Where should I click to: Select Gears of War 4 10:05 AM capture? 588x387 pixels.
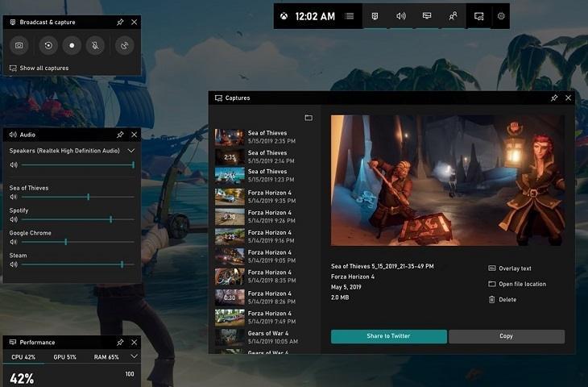[x=263, y=337]
